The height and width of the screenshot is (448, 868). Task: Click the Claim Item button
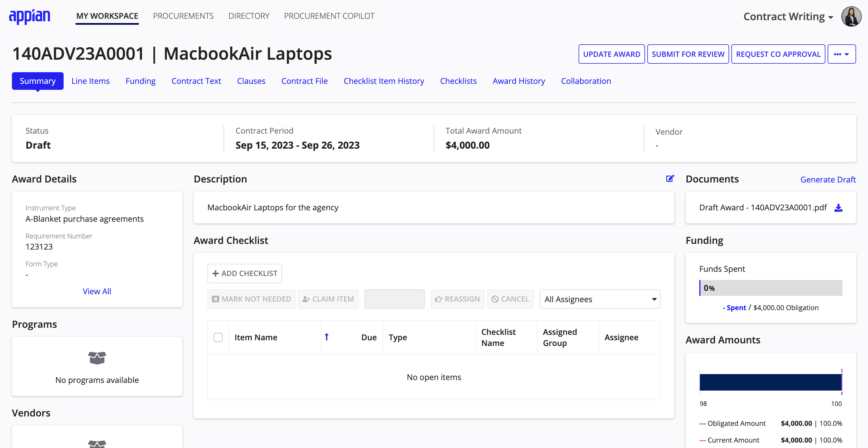click(x=328, y=299)
